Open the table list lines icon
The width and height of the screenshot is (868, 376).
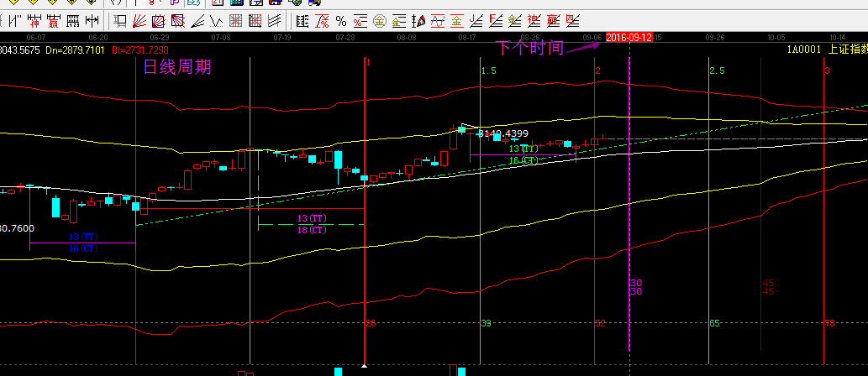(x=302, y=21)
